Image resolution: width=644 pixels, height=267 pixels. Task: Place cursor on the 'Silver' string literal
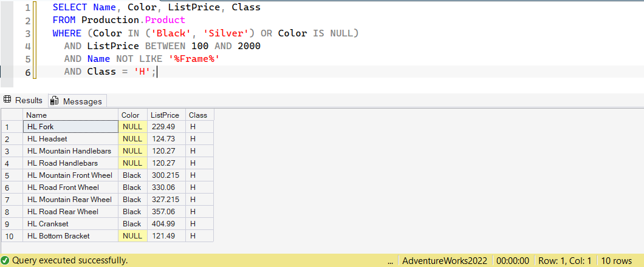[226, 33]
